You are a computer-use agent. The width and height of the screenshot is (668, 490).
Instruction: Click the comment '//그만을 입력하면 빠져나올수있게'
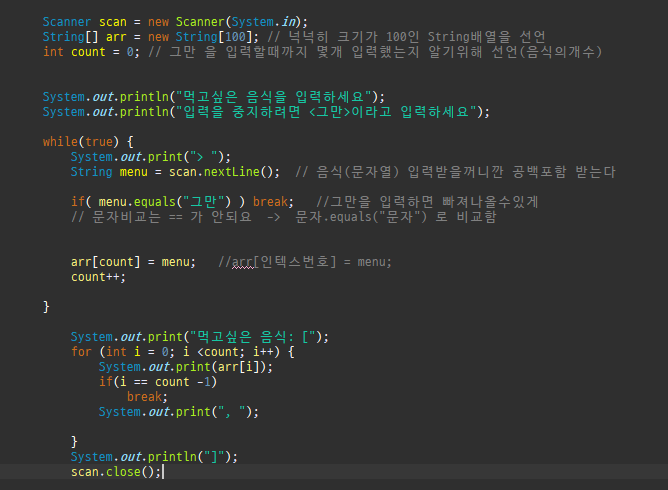click(427, 202)
